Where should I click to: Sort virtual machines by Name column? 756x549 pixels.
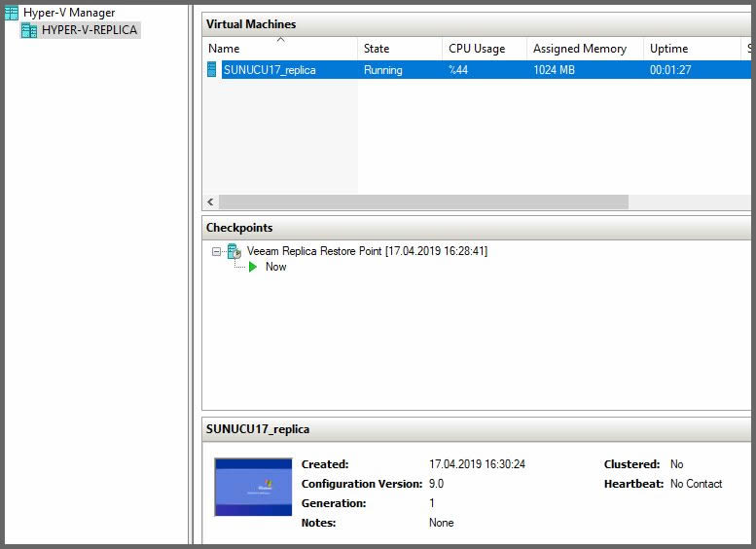pos(279,49)
